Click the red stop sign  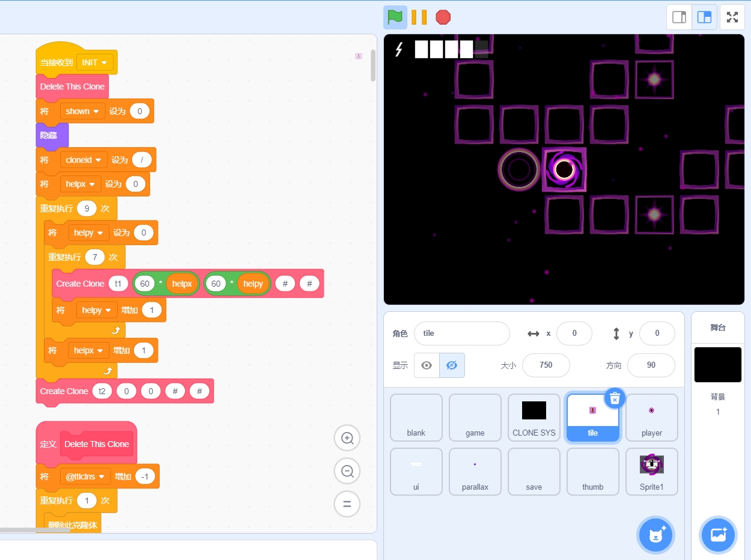click(443, 17)
